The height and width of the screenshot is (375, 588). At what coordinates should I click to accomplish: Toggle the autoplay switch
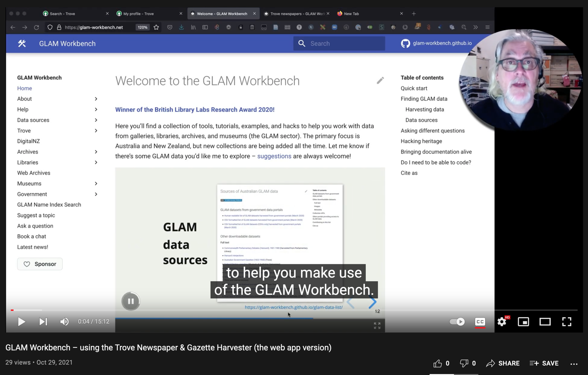[x=457, y=322]
